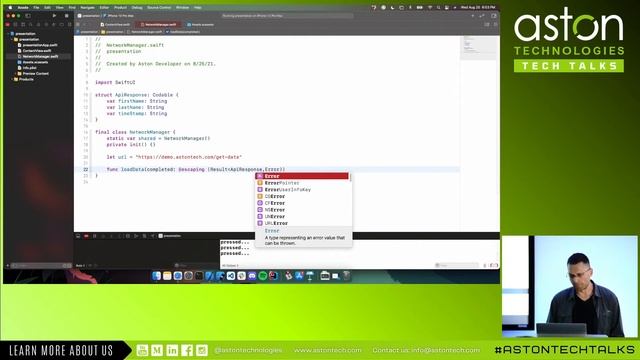Open the library with the plus button
Screen dimensions: 640x360
(x=473, y=16)
